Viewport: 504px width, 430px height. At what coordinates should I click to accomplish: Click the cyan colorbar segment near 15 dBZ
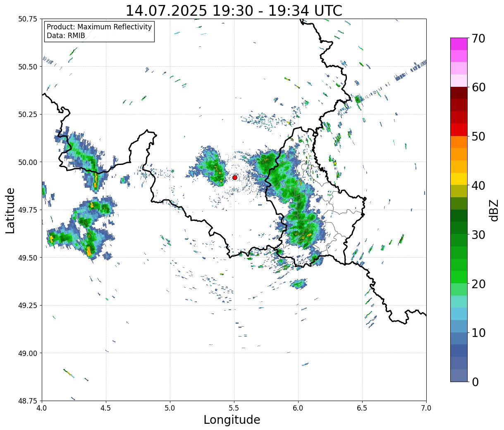click(459, 313)
